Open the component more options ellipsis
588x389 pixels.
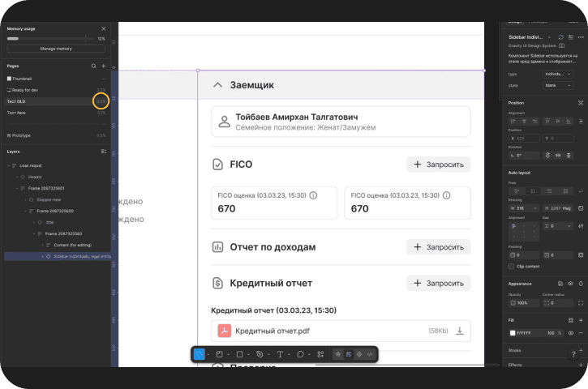[581, 37]
